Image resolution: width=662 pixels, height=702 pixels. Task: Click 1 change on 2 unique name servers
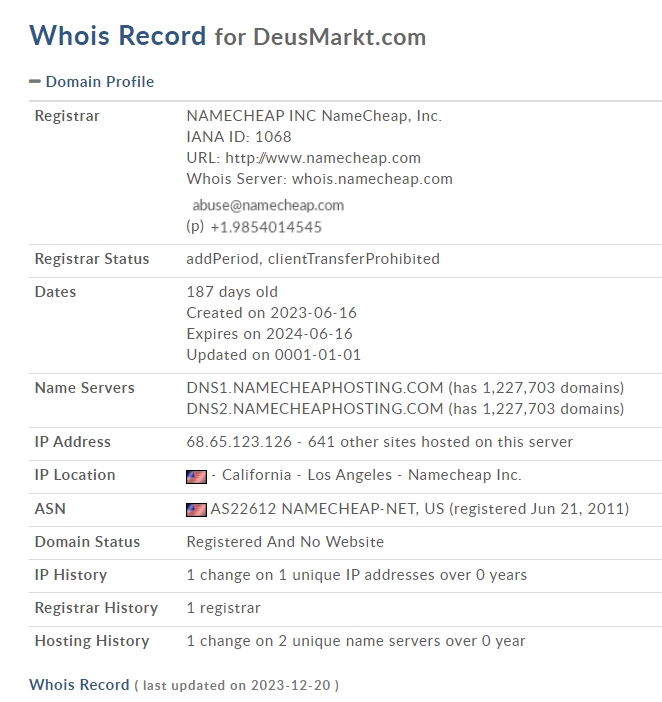(355, 641)
